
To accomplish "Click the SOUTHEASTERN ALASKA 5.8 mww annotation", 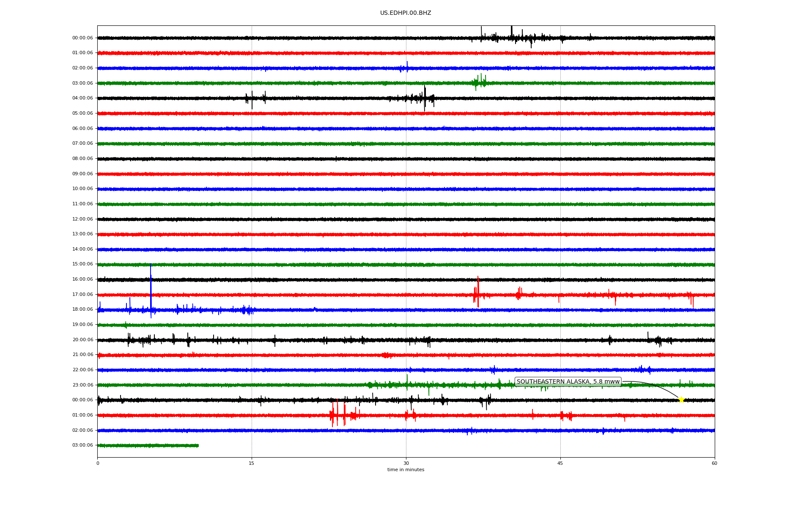I will click(x=568, y=382).
